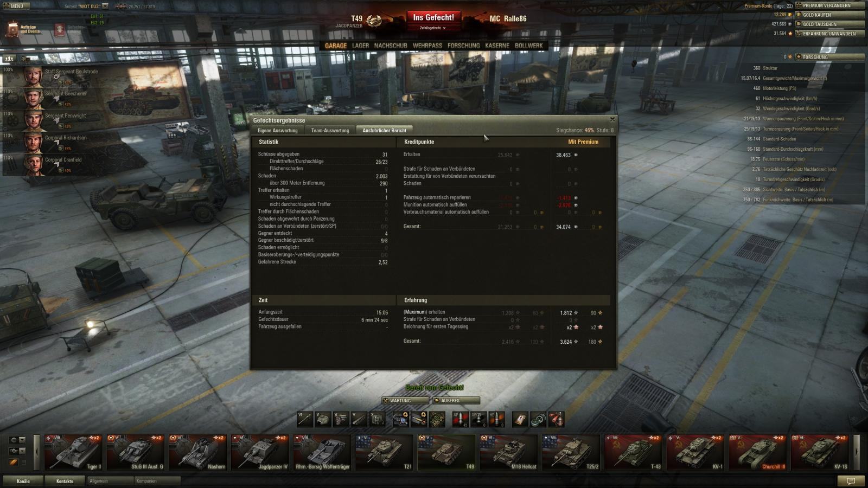Click the carousel left scroll arrow
Viewport: 868px width, 488px height.
[x=36, y=451]
